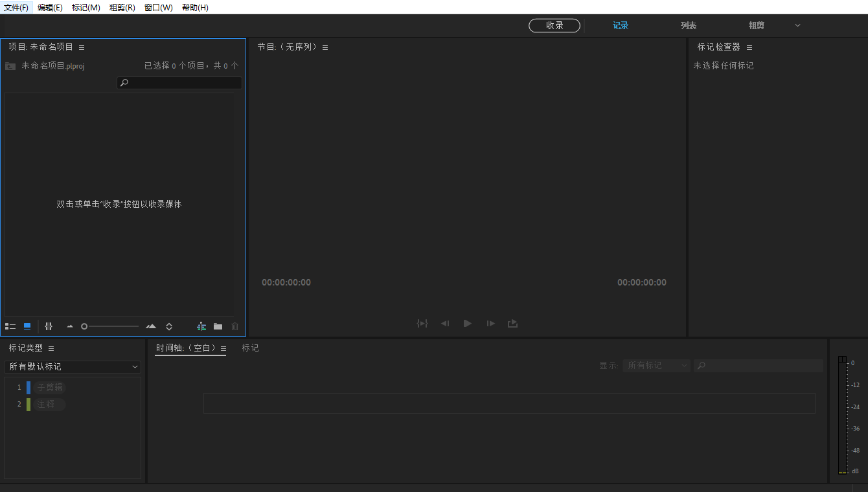Screen dimensions: 868x492
Task: Open the 标记(M) menu
Action: click(86, 7)
